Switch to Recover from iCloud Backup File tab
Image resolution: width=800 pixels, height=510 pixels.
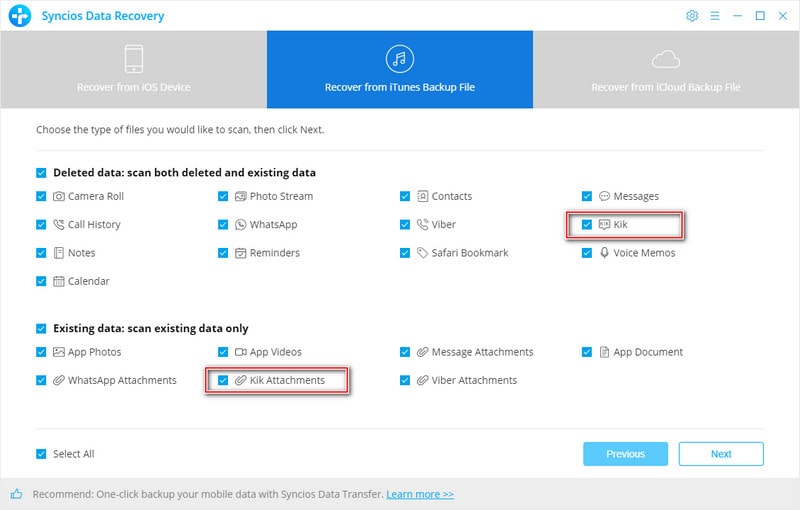pos(666,69)
